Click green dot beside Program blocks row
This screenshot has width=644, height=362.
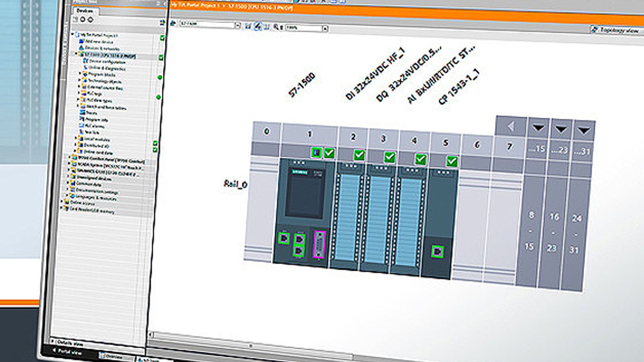[160, 77]
